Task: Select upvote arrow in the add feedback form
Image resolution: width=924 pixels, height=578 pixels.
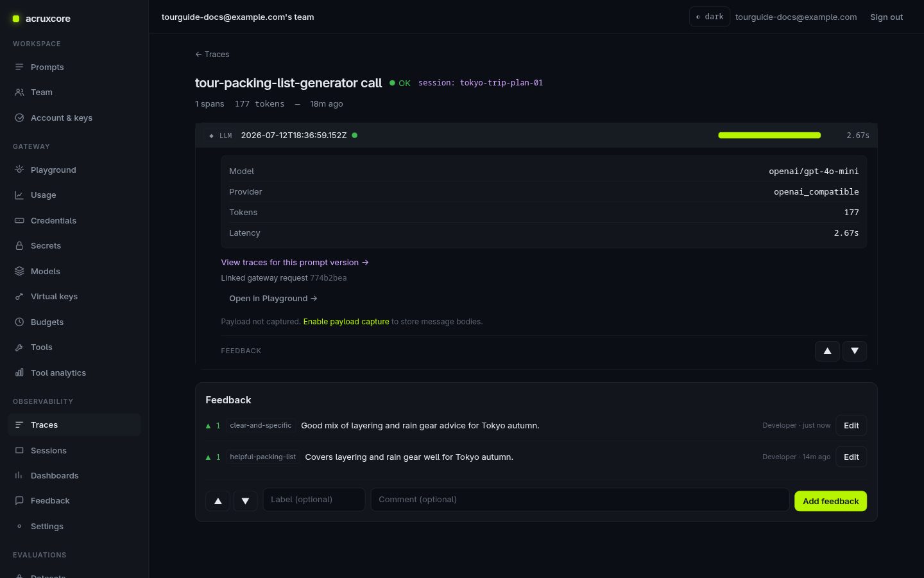Action: [218, 501]
